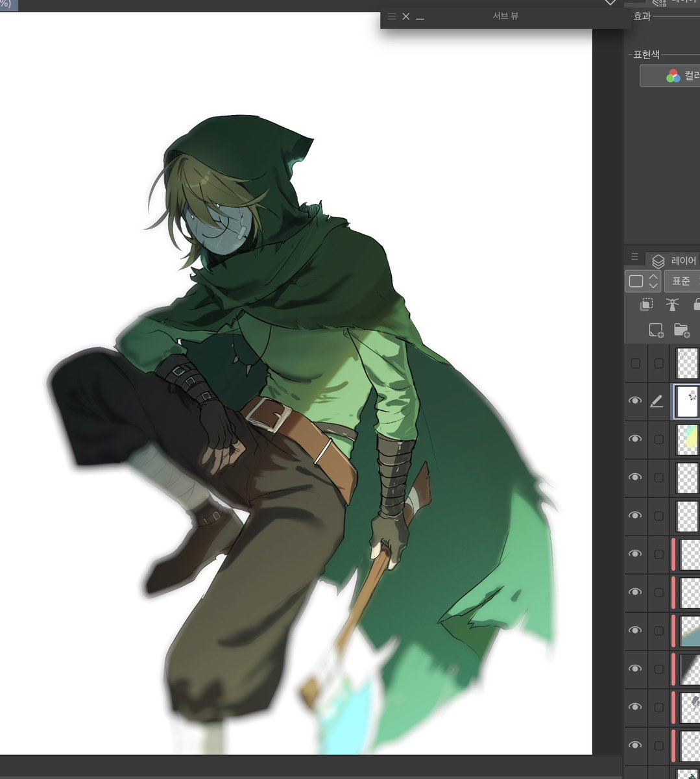The height and width of the screenshot is (779, 700).
Task: Select the teal-bottom layer thumbnail
Action: (x=689, y=630)
